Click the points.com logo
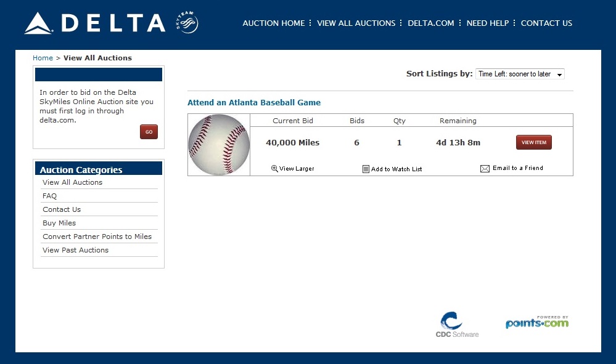The height and width of the screenshot is (364, 616). tap(537, 322)
